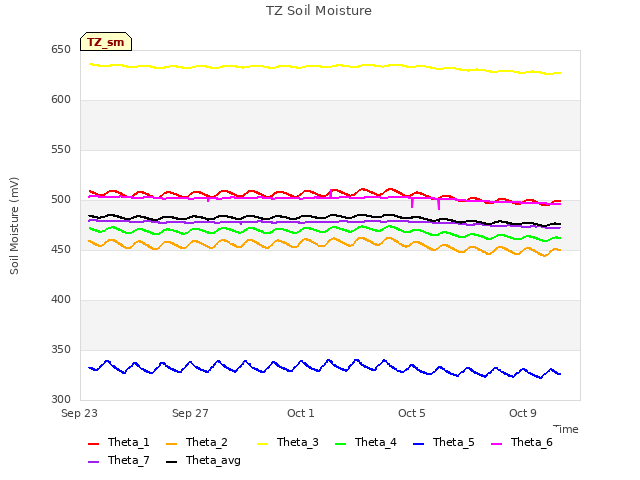Select the Theta_6 legend entry

(x=521, y=442)
